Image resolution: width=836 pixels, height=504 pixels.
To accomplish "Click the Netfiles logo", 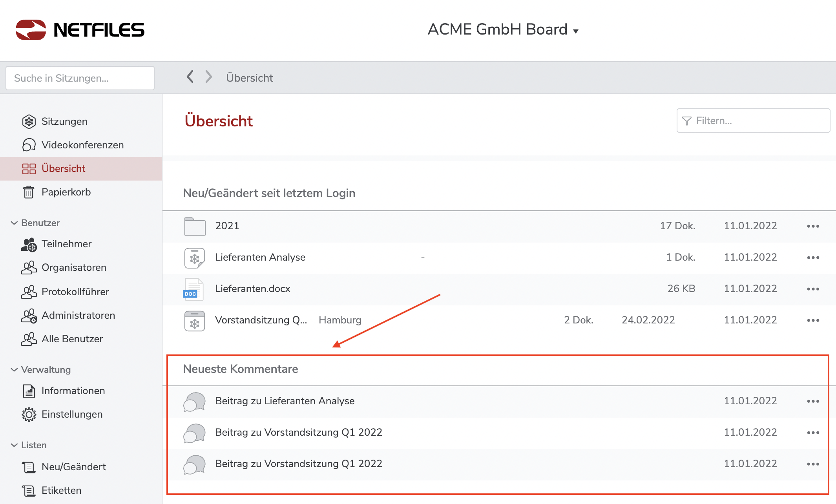I will [x=80, y=30].
